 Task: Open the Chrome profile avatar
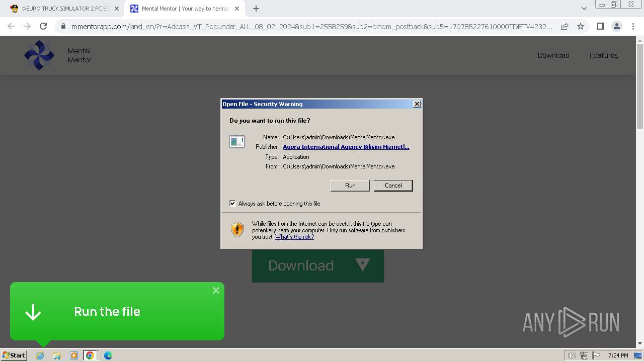pos(617,26)
